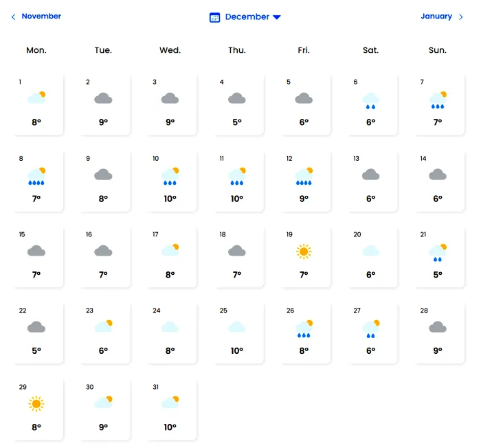
Task: Click the calendar icon beside December
Action: [x=214, y=17]
